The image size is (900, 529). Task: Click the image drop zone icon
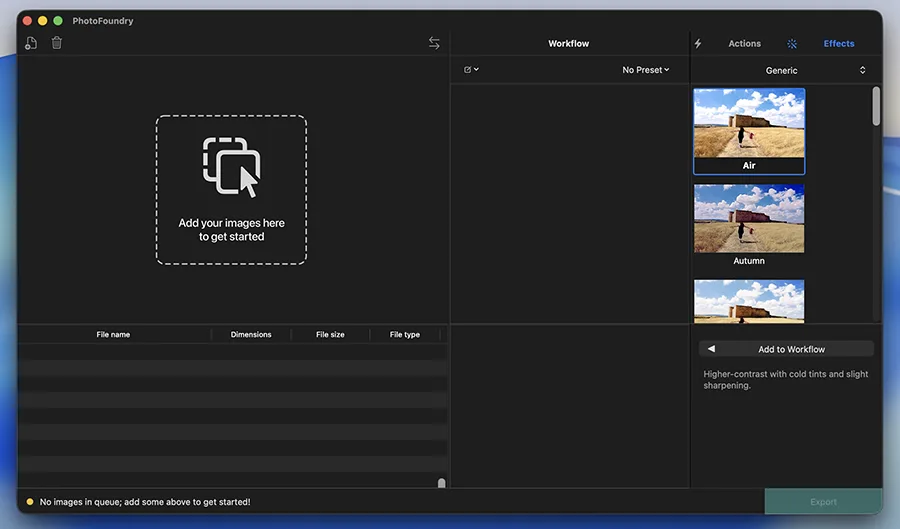[231, 167]
